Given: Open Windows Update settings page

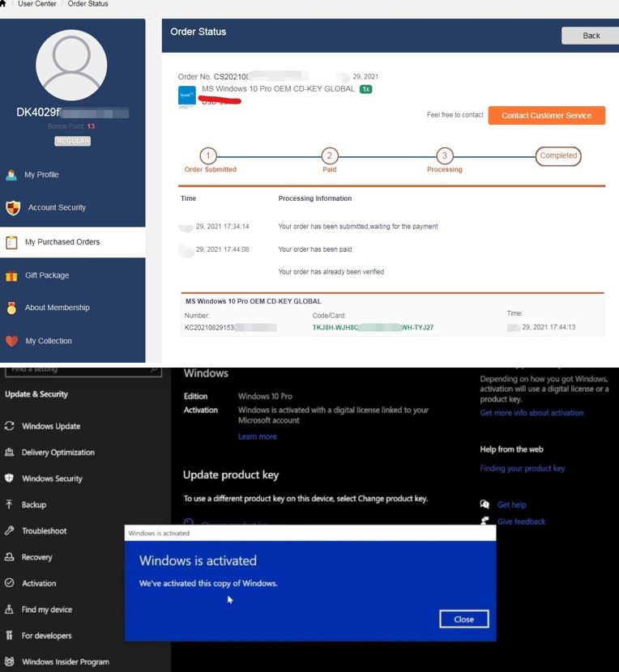Looking at the screenshot, I should (51, 427).
